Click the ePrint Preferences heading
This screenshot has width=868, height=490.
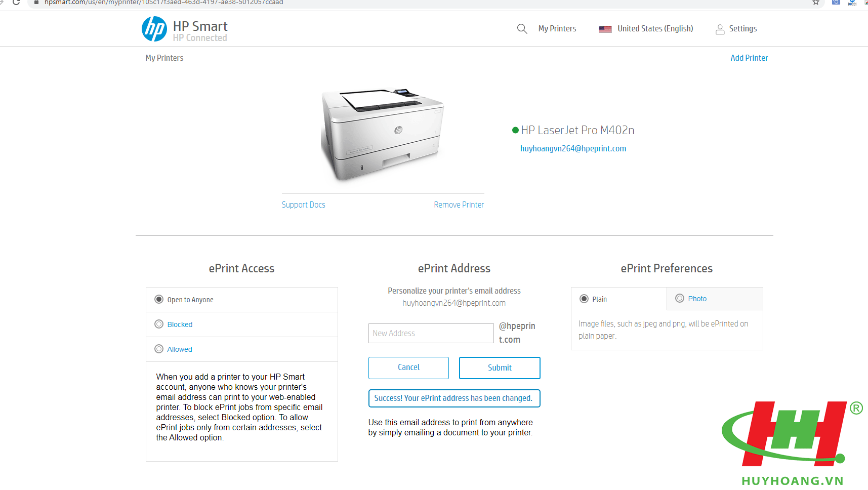[667, 268]
